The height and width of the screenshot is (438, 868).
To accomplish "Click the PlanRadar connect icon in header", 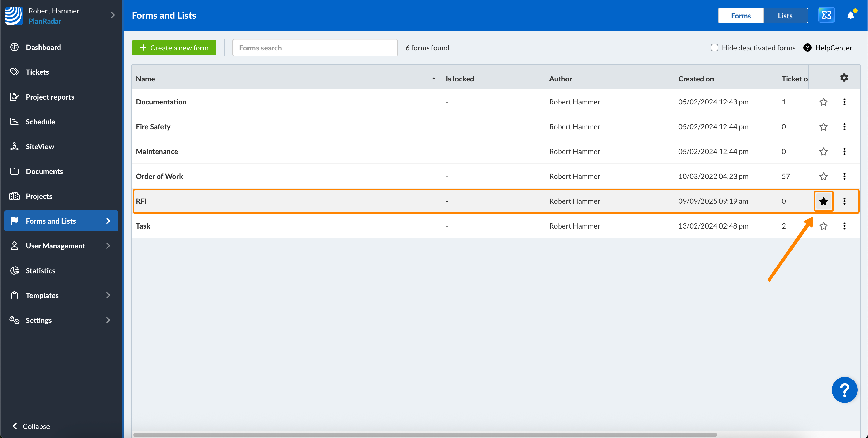I will point(826,16).
